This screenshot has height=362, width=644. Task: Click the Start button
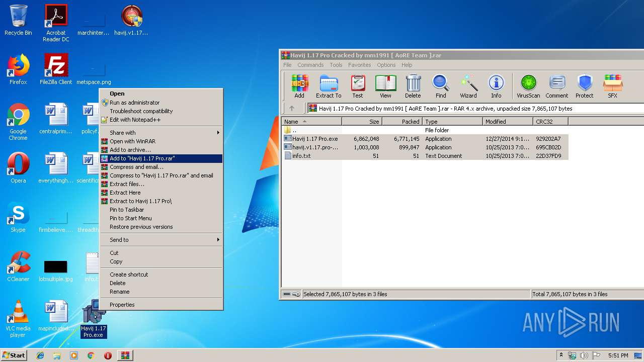point(14,355)
